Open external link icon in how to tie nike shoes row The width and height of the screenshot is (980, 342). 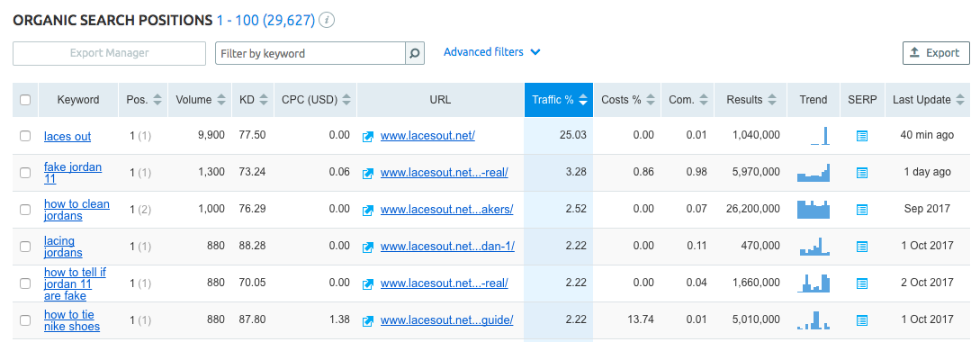[x=369, y=320]
